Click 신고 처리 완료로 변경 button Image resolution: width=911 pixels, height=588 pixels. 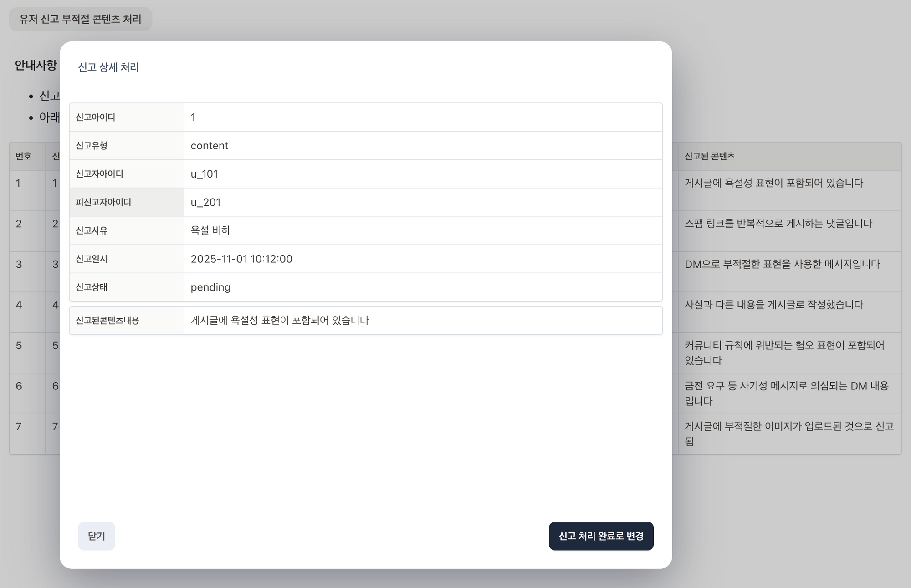coord(601,536)
